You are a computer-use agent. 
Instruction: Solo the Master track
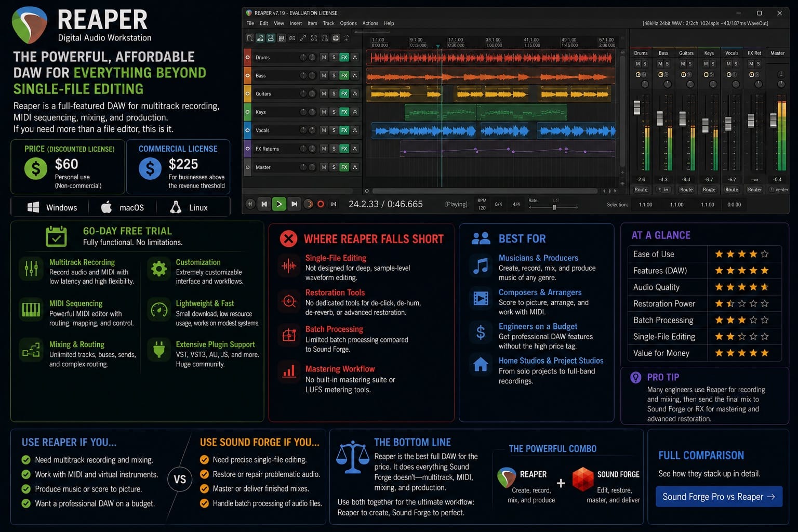click(334, 167)
